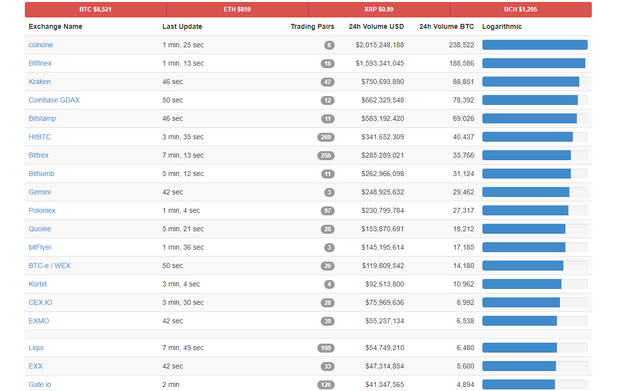Sort by Trading Pairs column header
The height and width of the screenshot is (391, 640).
pos(312,27)
